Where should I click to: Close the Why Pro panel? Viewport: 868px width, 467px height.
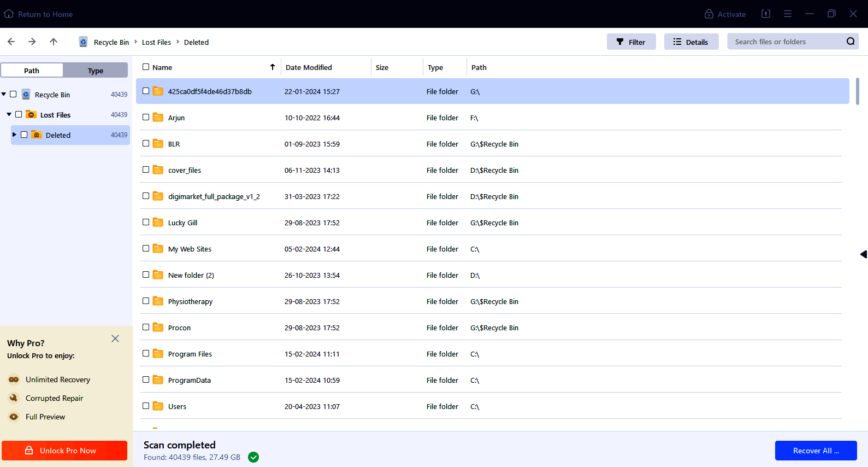click(115, 338)
